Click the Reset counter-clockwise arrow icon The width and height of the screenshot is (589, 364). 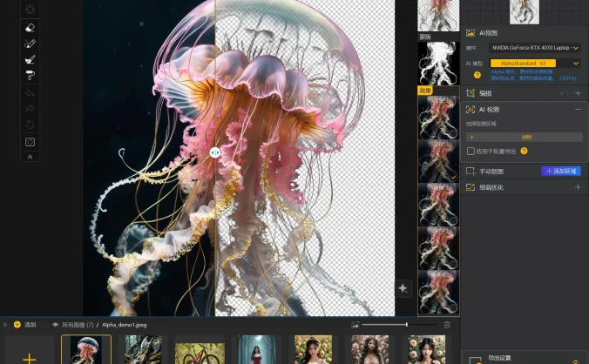pyautogui.click(x=30, y=125)
